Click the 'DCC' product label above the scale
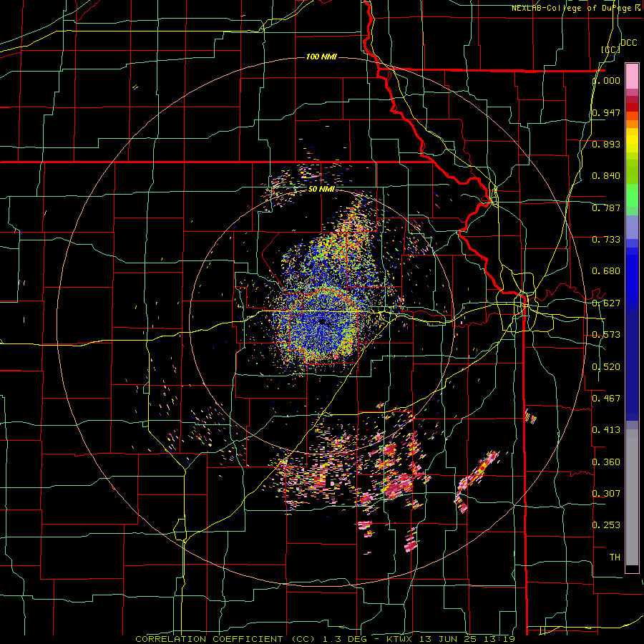Screen dimensions: 644x644 pyautogui.click(x=628, y=43)
